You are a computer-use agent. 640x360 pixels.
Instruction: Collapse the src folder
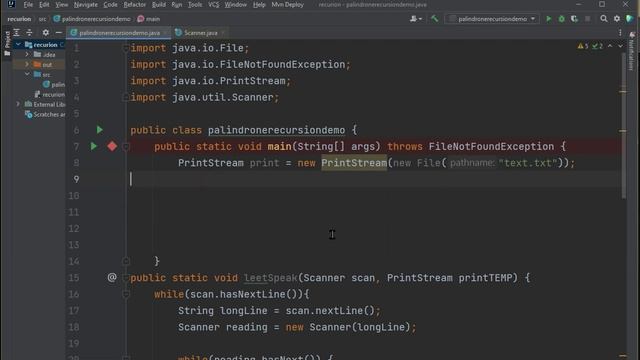coord(27,74)
